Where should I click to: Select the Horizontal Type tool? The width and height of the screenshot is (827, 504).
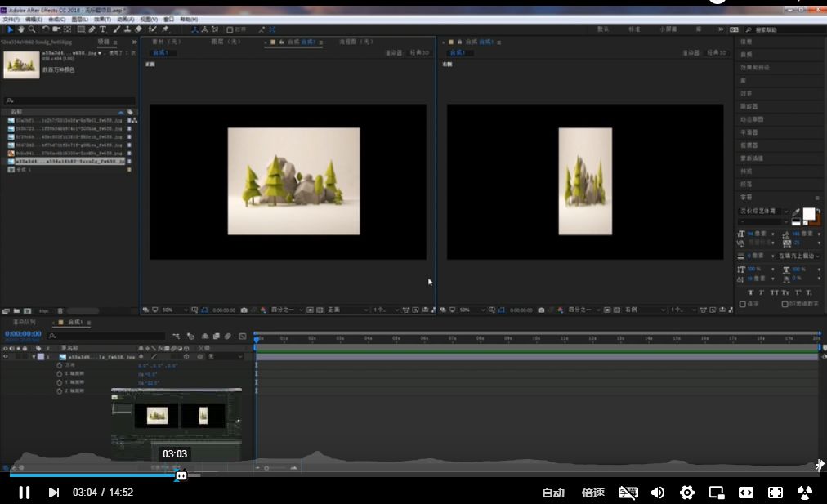coord(103,29)
